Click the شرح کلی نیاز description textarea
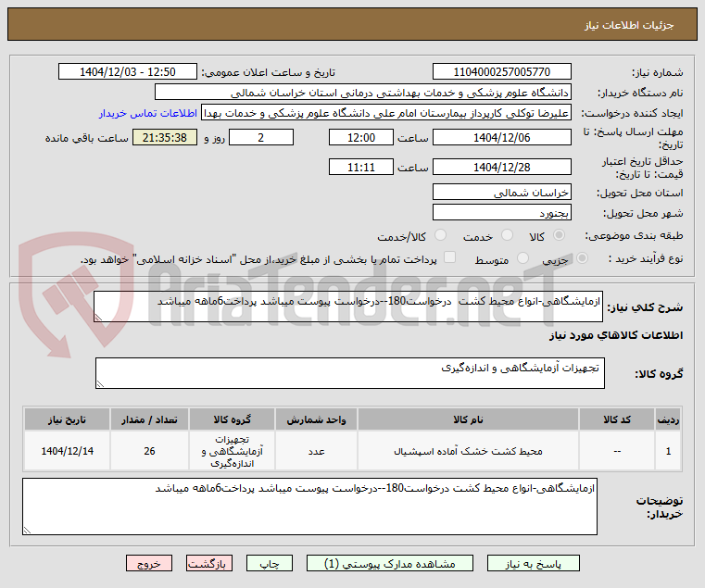 click(348, 307)
